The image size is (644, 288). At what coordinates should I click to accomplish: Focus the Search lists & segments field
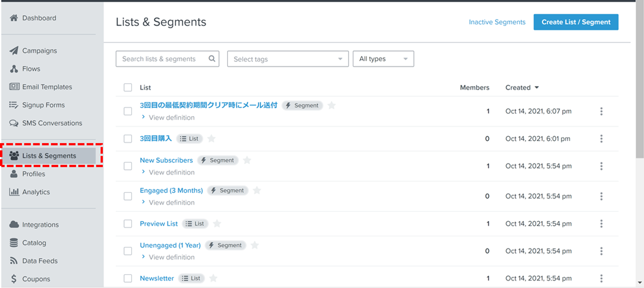tap(161, 59)
